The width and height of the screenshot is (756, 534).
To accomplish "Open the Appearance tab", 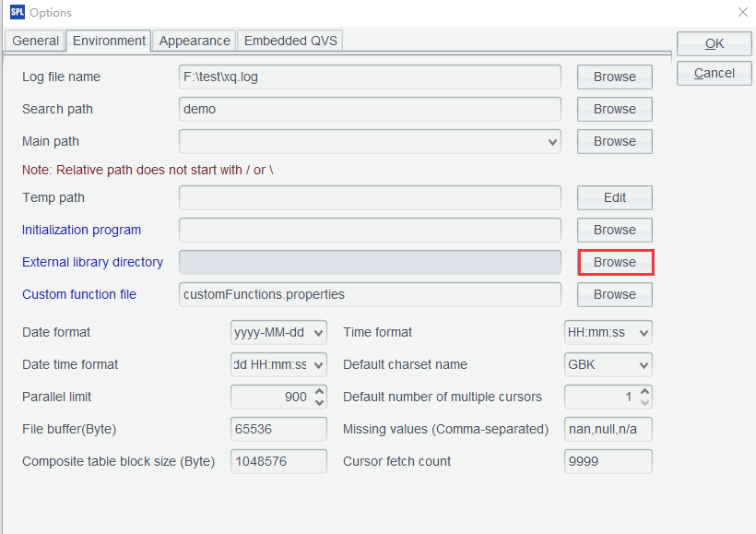I will pos(195,41).
